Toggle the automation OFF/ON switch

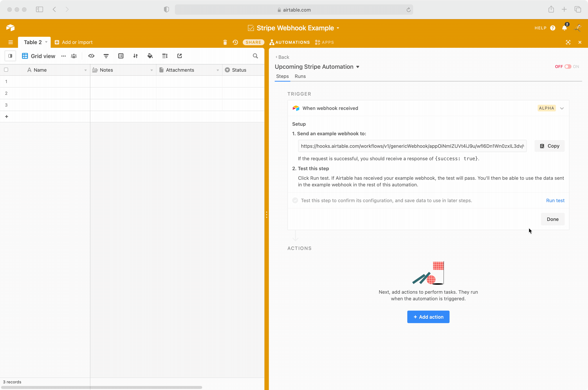[x=568, y=67]
